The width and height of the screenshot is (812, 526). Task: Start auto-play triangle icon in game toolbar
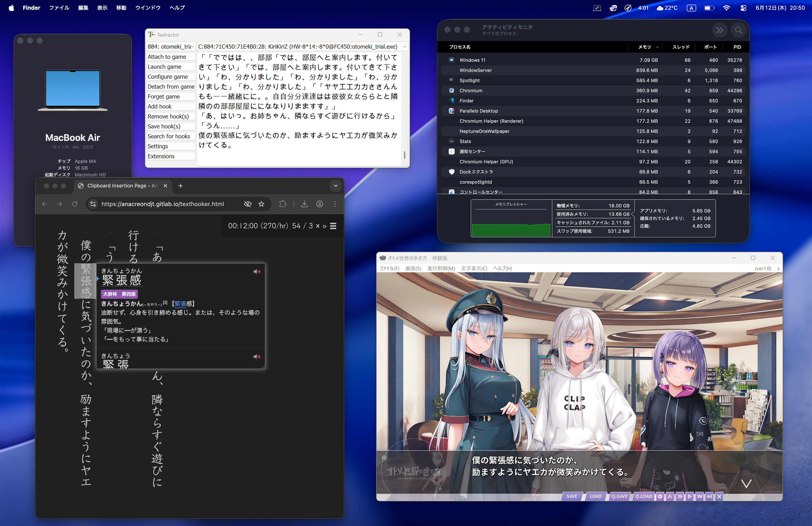pyautogui.click(x=690, y=496)
